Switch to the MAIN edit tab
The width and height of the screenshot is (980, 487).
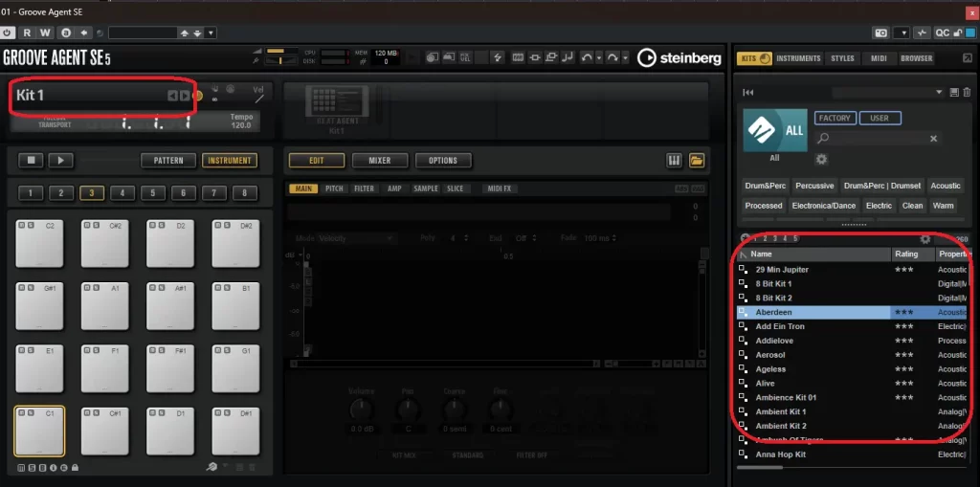tap(303, 188)
